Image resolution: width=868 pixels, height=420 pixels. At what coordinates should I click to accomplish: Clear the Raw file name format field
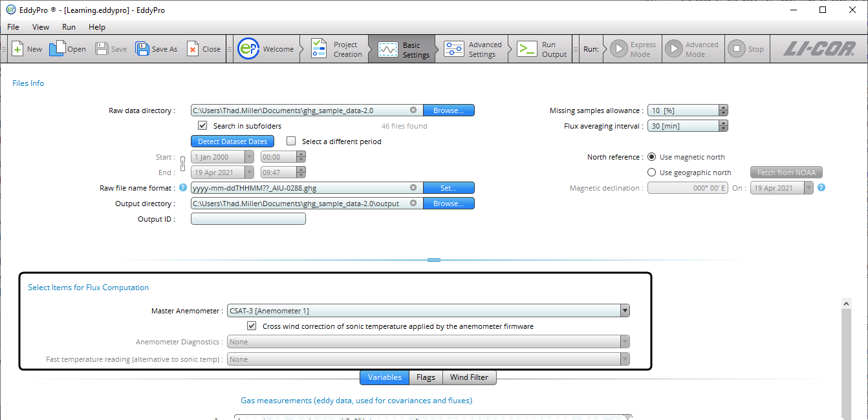[413, 188]
